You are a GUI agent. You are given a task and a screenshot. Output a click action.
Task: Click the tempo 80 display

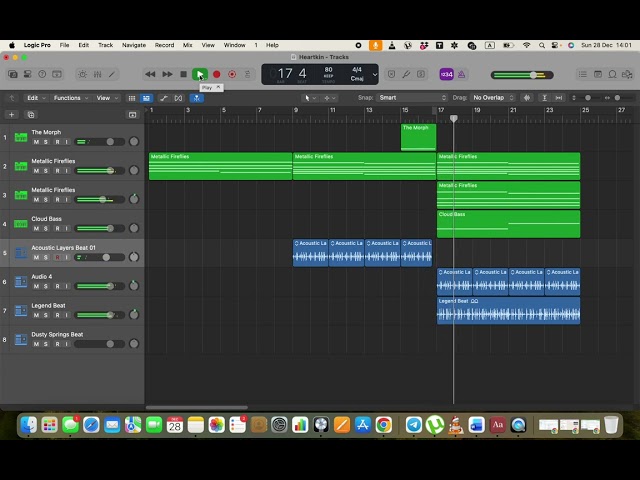[328, 70]
